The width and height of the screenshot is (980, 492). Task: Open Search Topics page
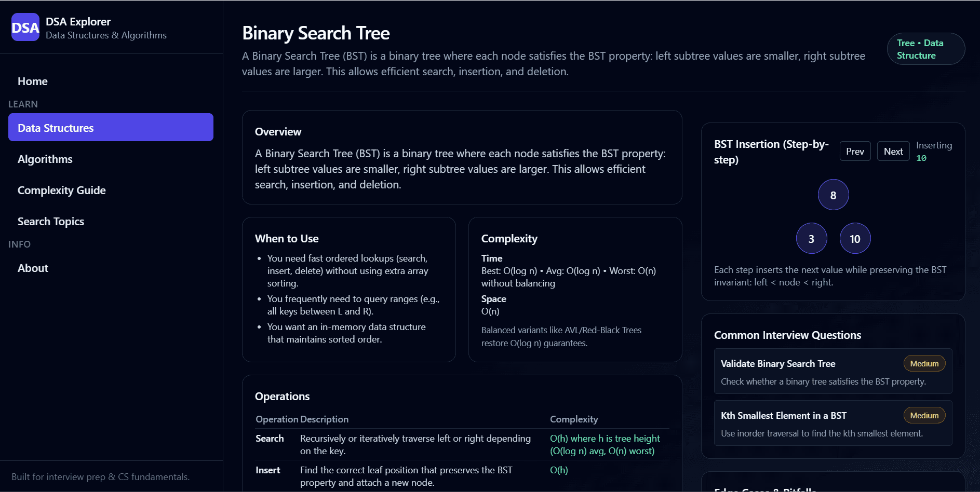point(51,222)
